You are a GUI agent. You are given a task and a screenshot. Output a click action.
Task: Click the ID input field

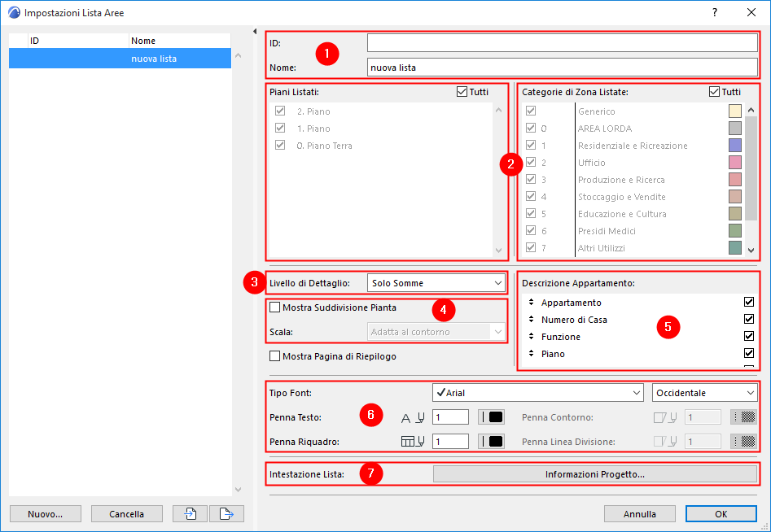(562, 43)
